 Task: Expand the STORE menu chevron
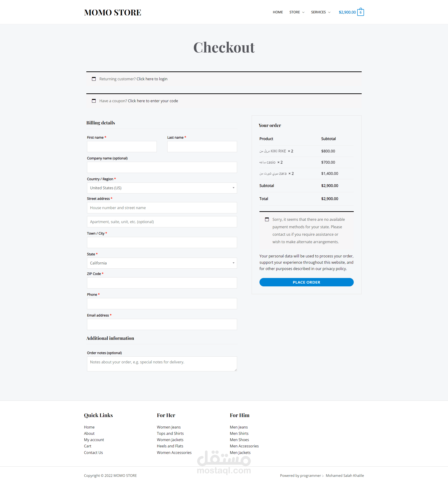coord(303,12)
